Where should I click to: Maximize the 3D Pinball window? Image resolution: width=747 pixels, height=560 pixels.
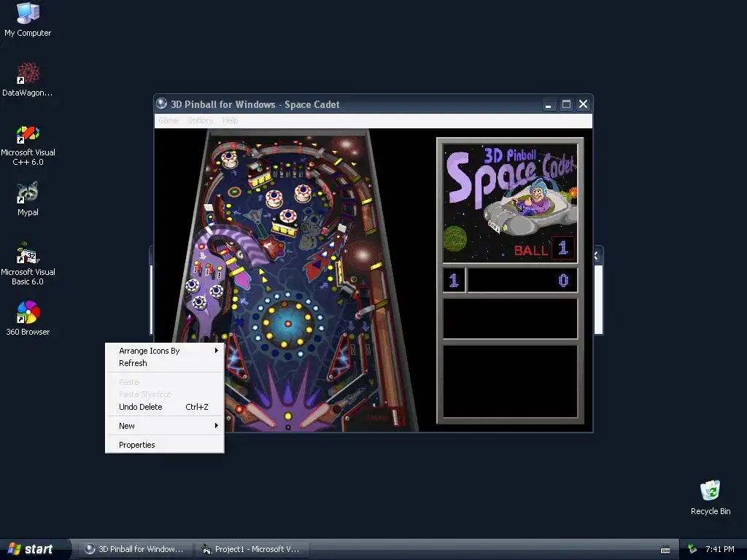pyautogui.click(x=566, y=104)
